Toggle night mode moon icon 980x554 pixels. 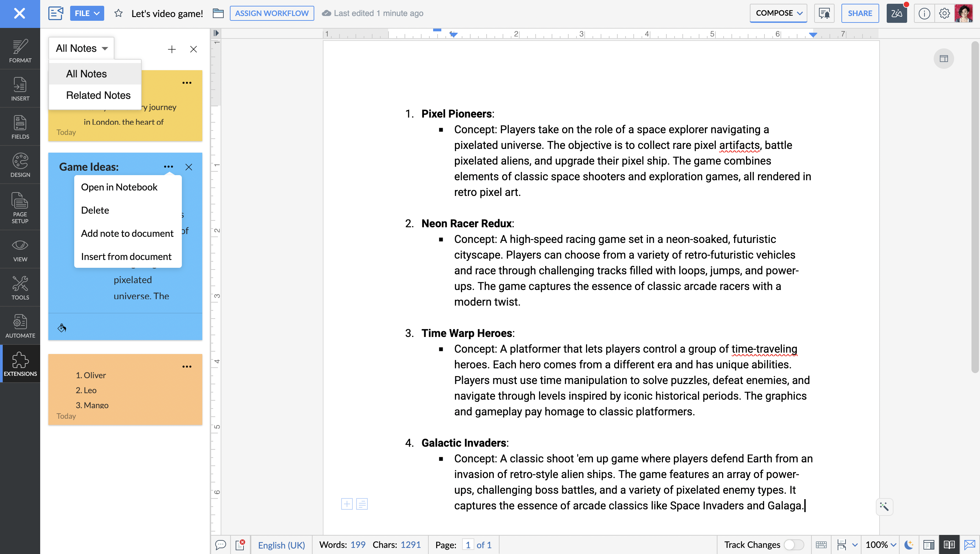click(x=908, y=544)
